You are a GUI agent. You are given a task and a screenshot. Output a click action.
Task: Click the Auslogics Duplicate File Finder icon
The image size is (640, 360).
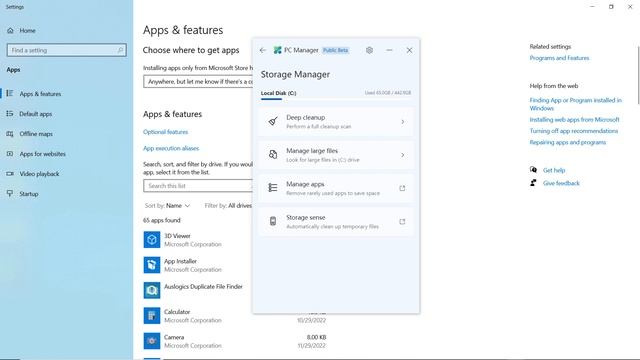[x=152, y=290]
